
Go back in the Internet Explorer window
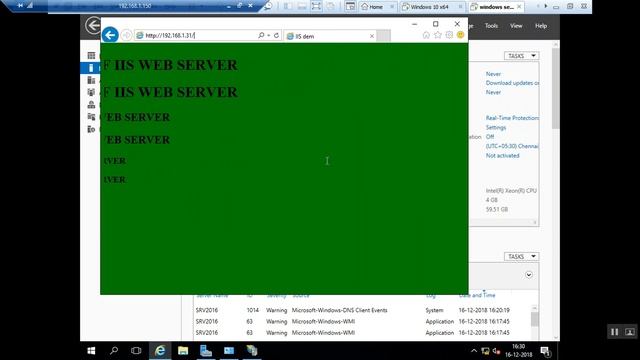pos(110,35)
